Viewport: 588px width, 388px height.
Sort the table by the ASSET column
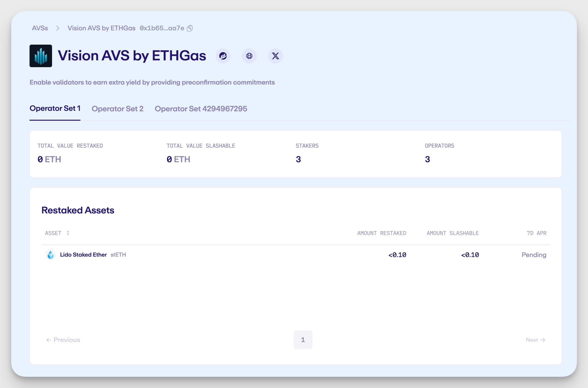(x=57, y=233)
